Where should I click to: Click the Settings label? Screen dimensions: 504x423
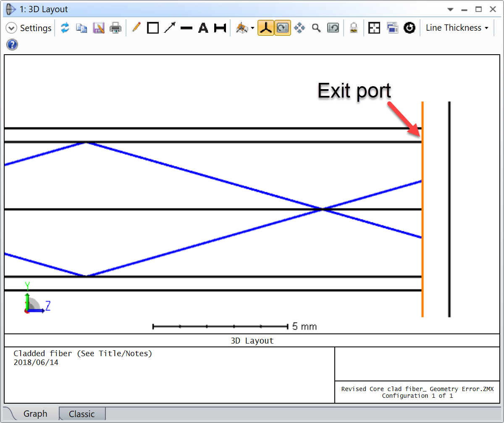coord(36,28)
